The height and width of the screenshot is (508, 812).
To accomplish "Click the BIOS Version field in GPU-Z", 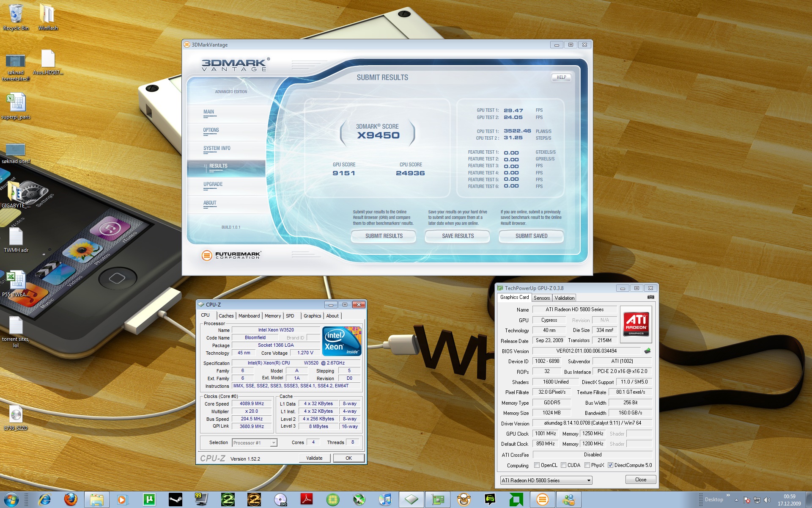I will (x=586, y=351).
